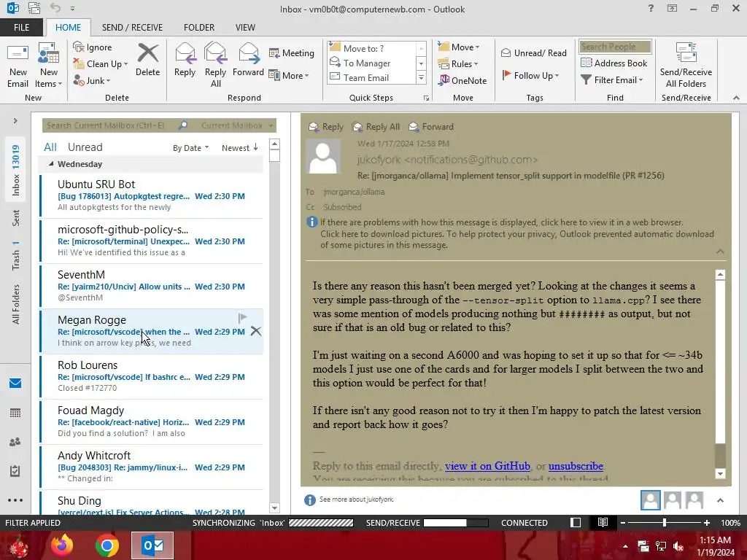
Task: Open the Move dropdown in ribbon
Action: [x=459, y=47]
